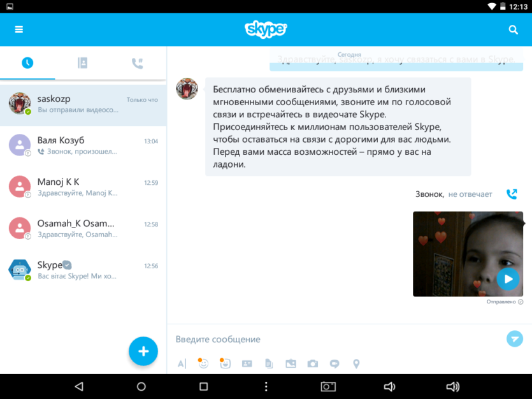Tap the share location pin icon
Screen dimensions: 532x399
point(356,364)
